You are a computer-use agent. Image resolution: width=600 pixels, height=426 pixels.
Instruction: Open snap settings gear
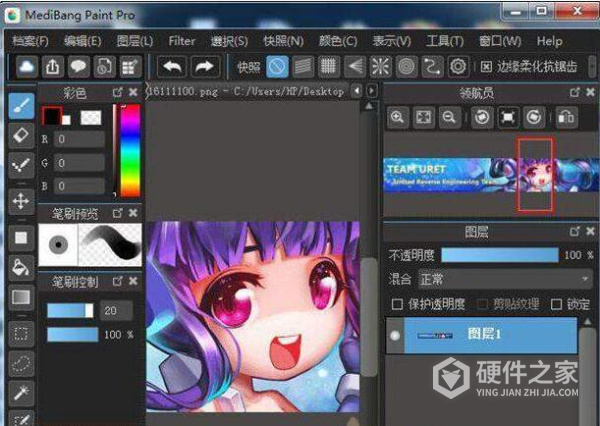click(458, 67)
